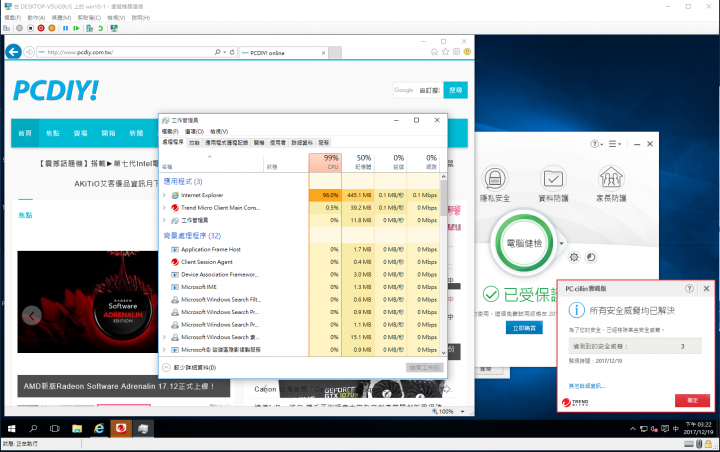Open File Explorer from the taskbar
This screenshot has height=452, width=720.
77,429
